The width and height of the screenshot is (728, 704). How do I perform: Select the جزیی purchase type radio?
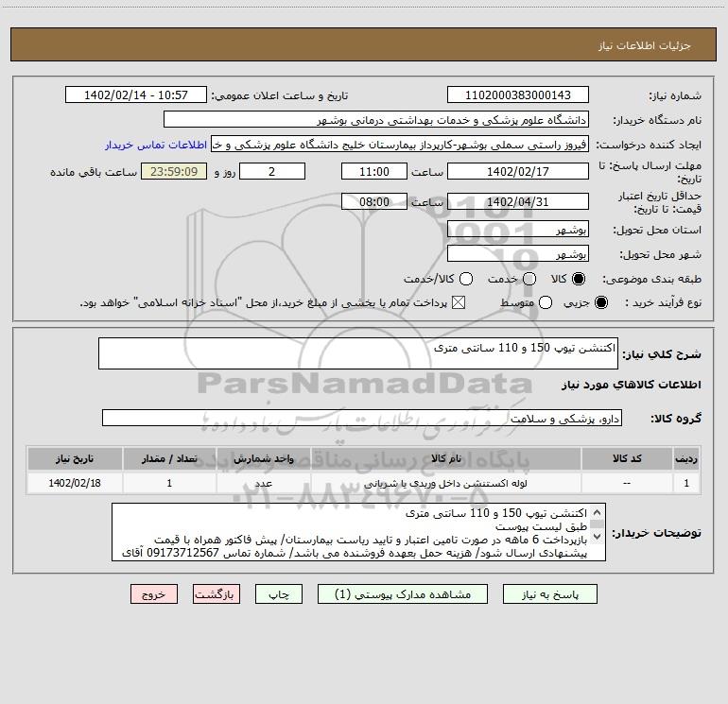(600, 302)
